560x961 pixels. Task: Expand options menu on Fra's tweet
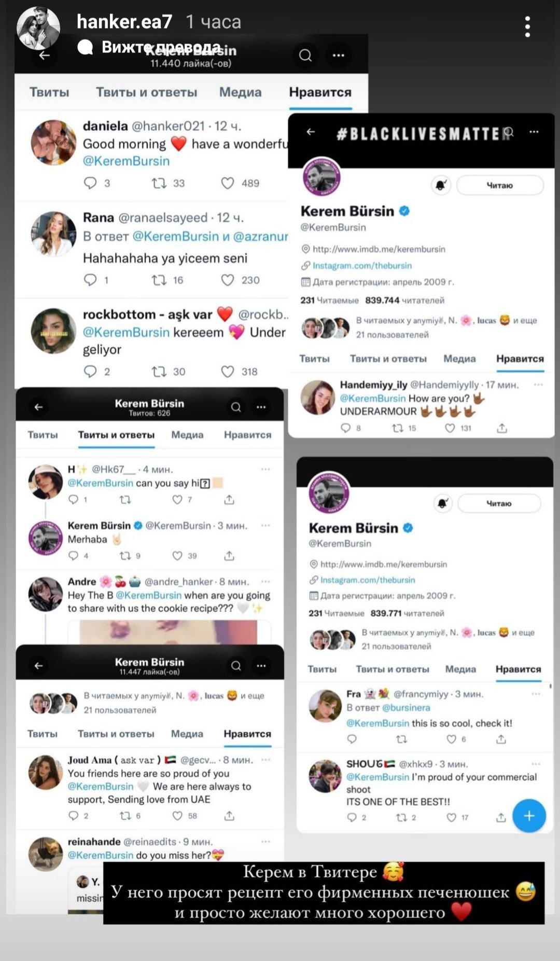pyautogui.click(x=536, y=694)
